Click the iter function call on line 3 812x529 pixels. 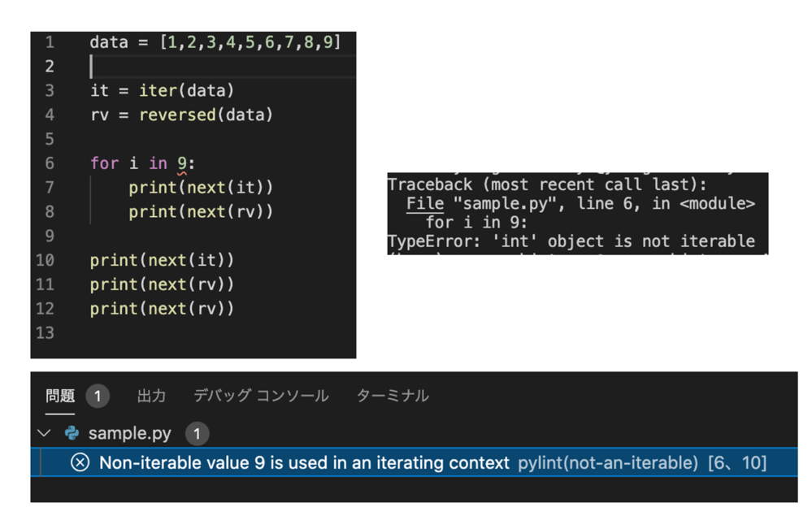158,90
